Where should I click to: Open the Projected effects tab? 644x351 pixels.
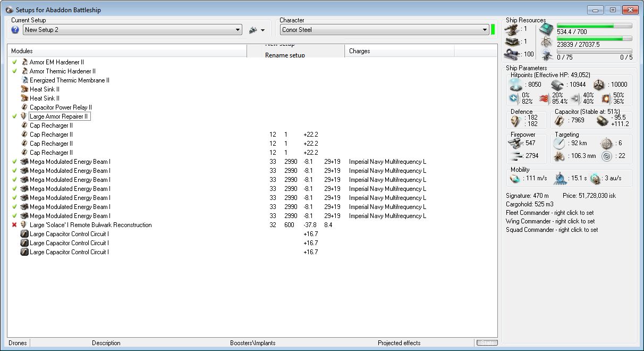[x=399, y=343]
